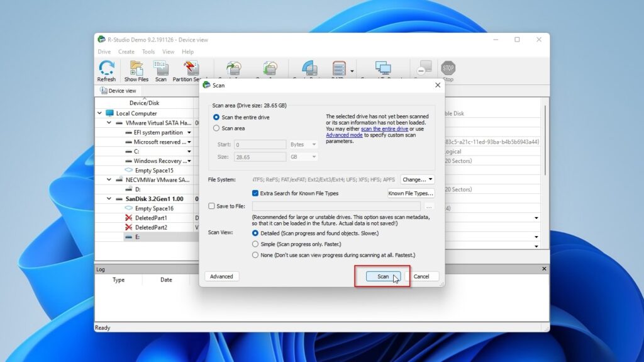Click the R-Studio app icon in title bar
The height and width of the screenshot is (362, 644).
(x=101, y=40)
